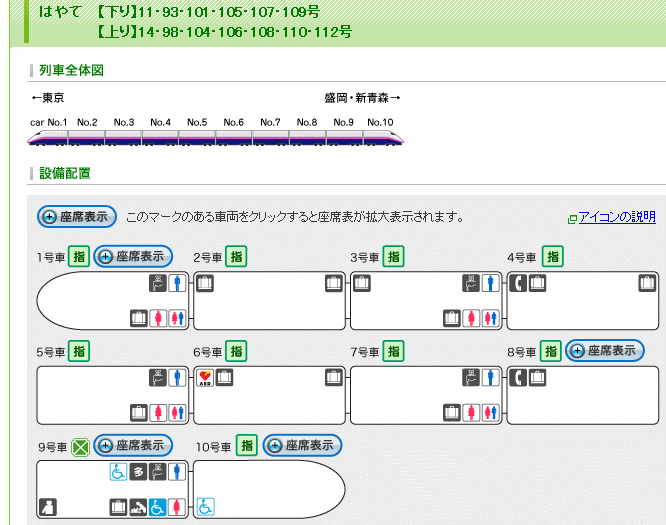The height and width of the screenshot is (525, 666).
Task: Select the luggage space icon in car 1
Action: 138,318
